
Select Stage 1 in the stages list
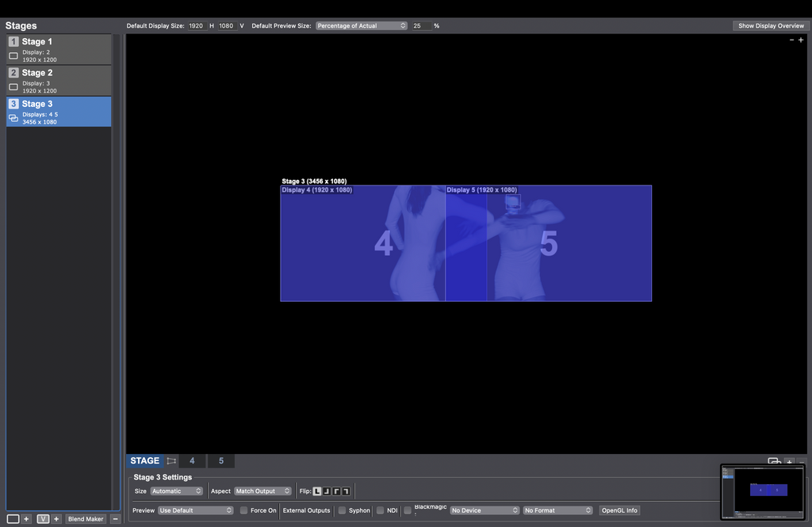click(59, 48)
